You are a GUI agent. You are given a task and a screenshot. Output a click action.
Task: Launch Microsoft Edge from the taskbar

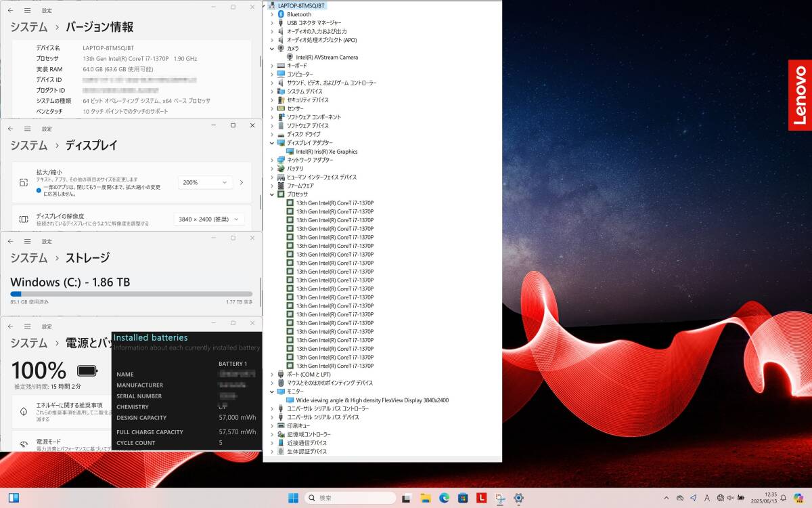pos(444,498)
